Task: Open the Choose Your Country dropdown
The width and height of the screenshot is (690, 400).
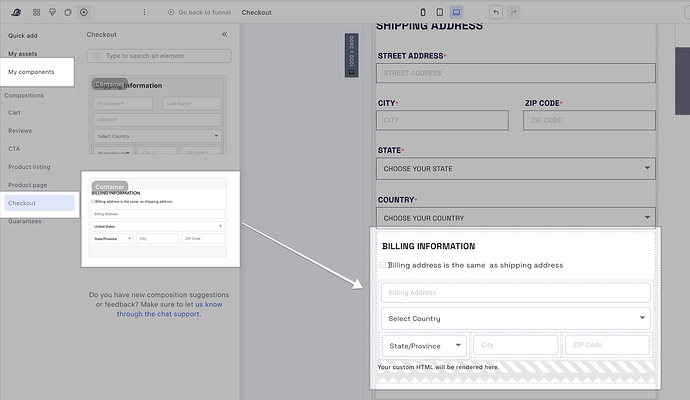Action: click(x=516, y=218)
